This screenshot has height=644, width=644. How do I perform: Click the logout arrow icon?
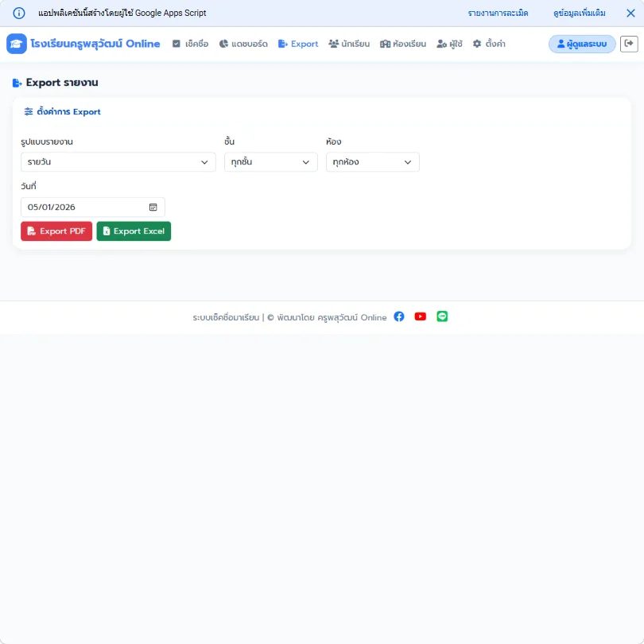point(629,44)
